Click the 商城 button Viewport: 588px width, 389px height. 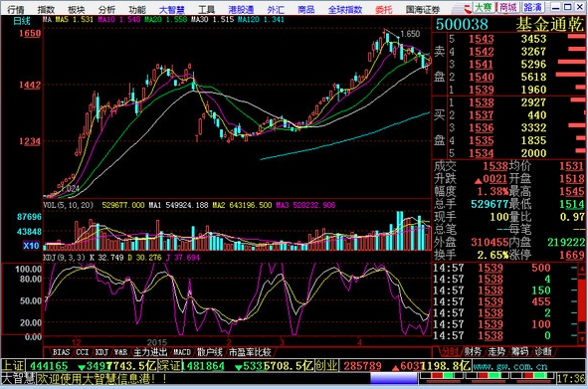(x=507, y=7)
